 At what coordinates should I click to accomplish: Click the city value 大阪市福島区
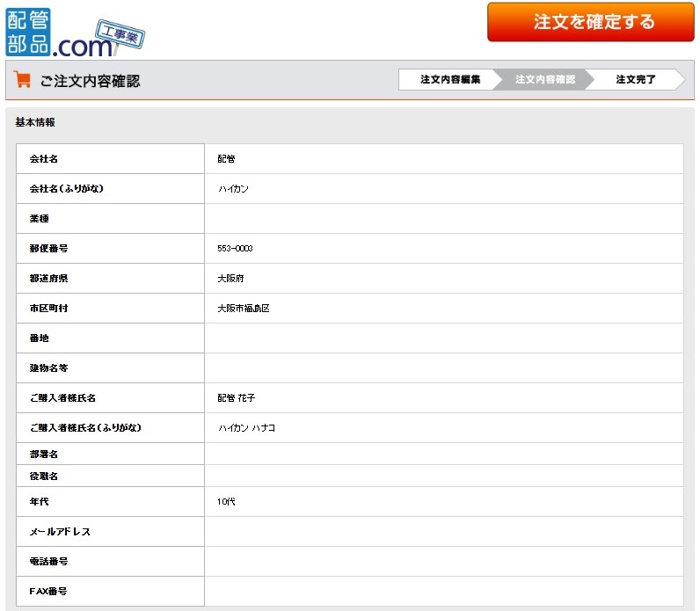244,309
